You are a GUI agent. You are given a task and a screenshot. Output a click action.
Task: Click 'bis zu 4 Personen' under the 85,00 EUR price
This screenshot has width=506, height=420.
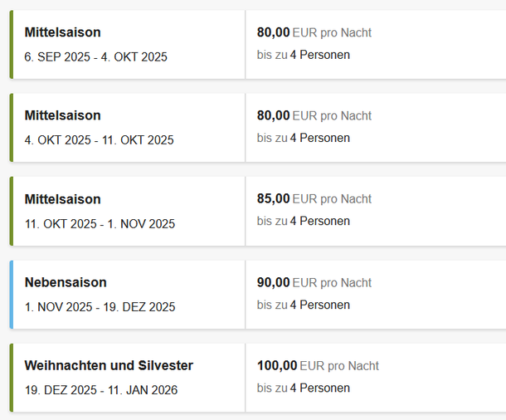tap(304, 222)
